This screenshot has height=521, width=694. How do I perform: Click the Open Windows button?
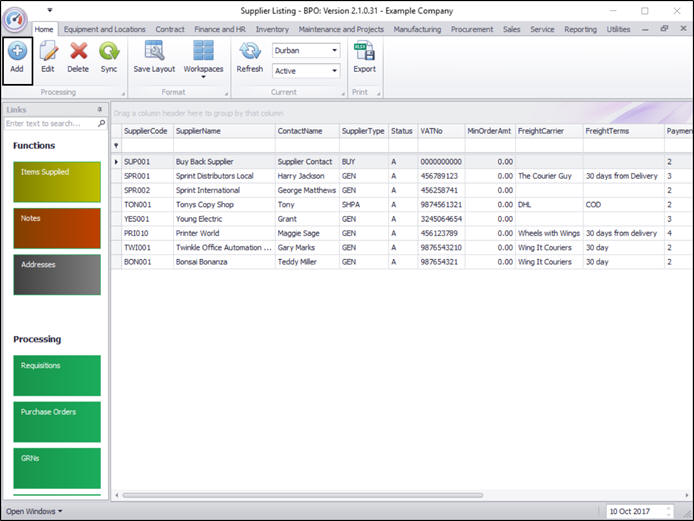click(x=34, y=511)
